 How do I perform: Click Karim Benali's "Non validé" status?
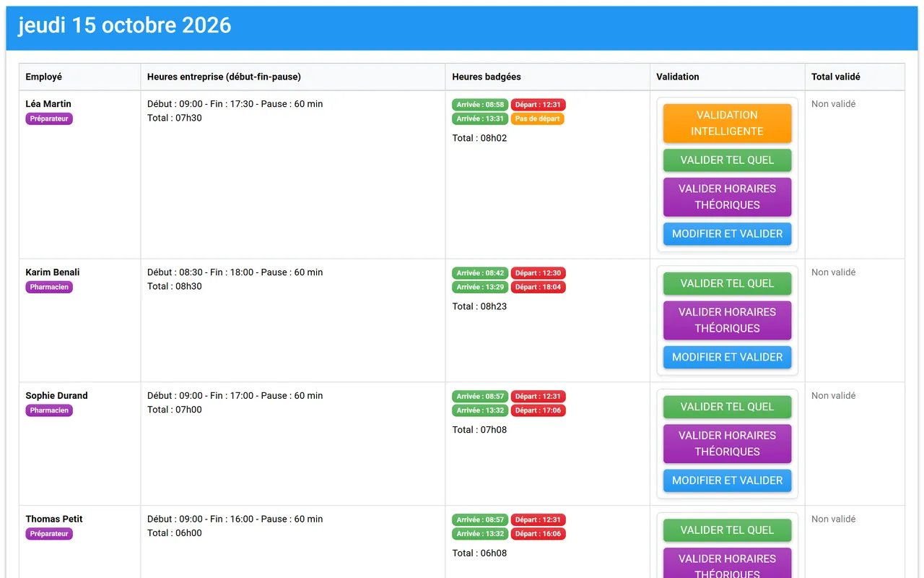click(x=834, y=272)
